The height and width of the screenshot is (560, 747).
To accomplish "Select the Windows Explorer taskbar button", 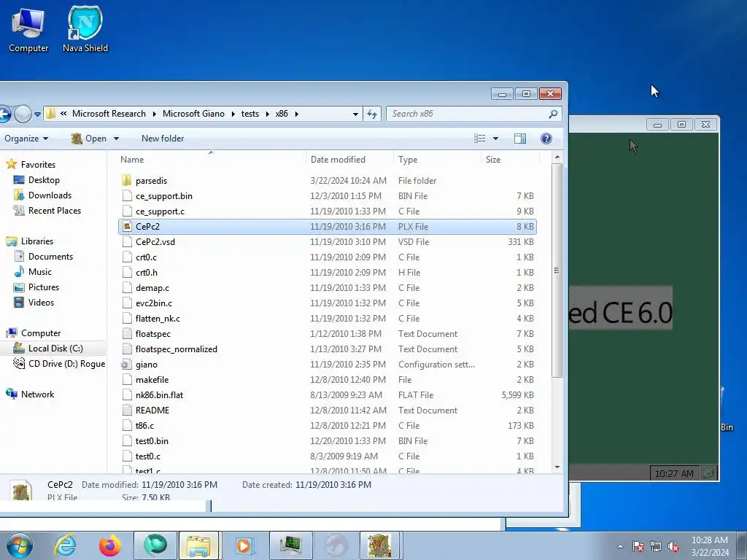I will click(x=198, y=545).
